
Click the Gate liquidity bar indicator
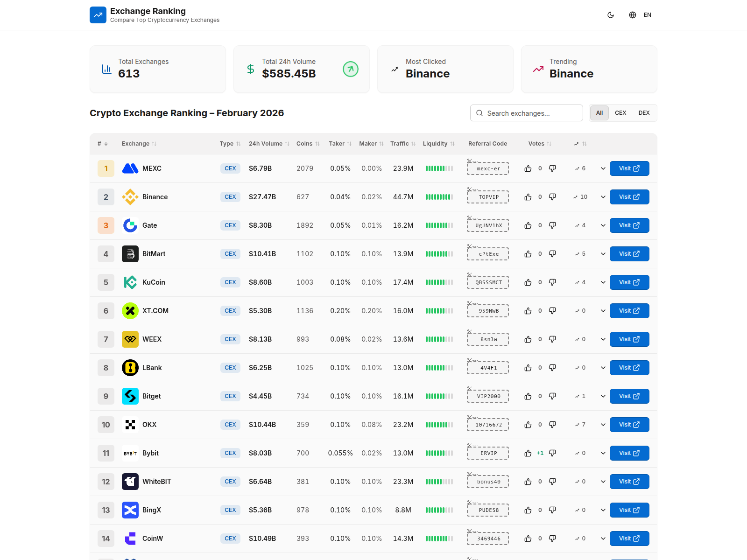click(439, 225)
